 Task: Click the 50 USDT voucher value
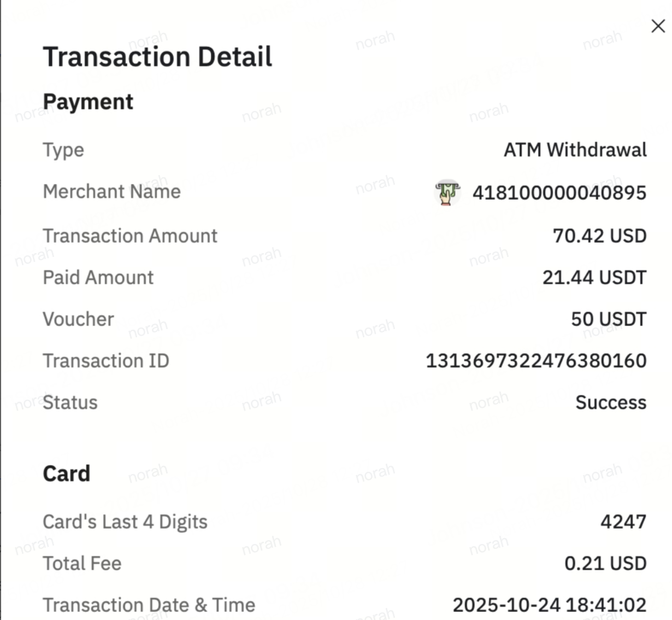(608, 319)
